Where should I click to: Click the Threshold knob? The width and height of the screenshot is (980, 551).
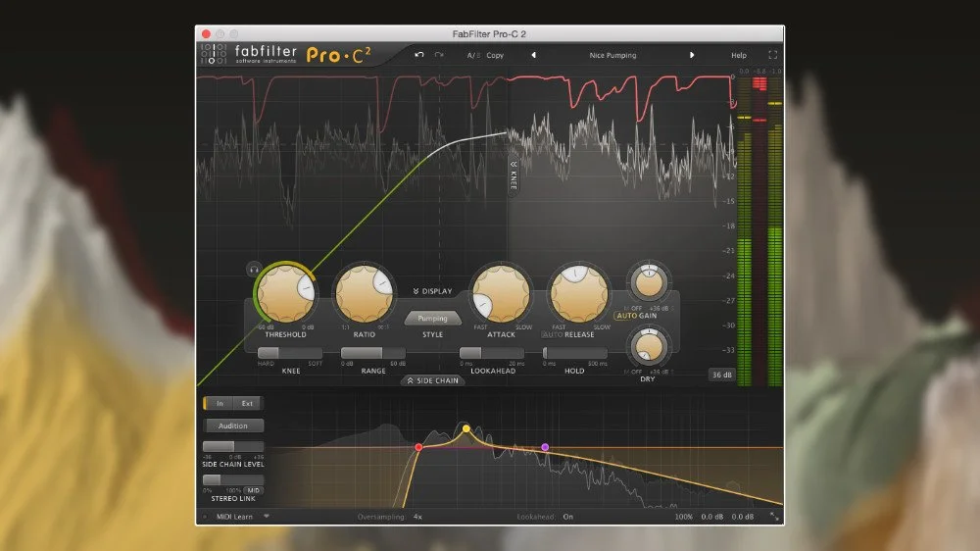pos(285,293)
